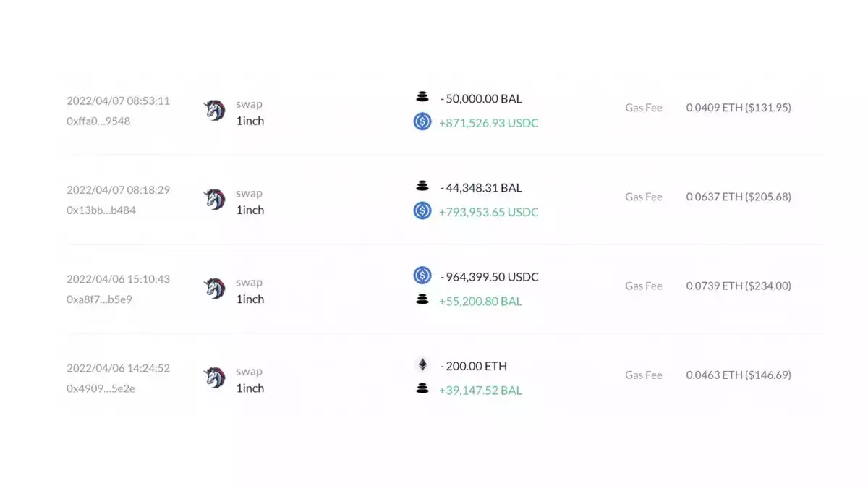Screen dimensions: 868x486
Task: Click the USDC coin icon beside -964,399.50 USDC
Action: point(422,276)
